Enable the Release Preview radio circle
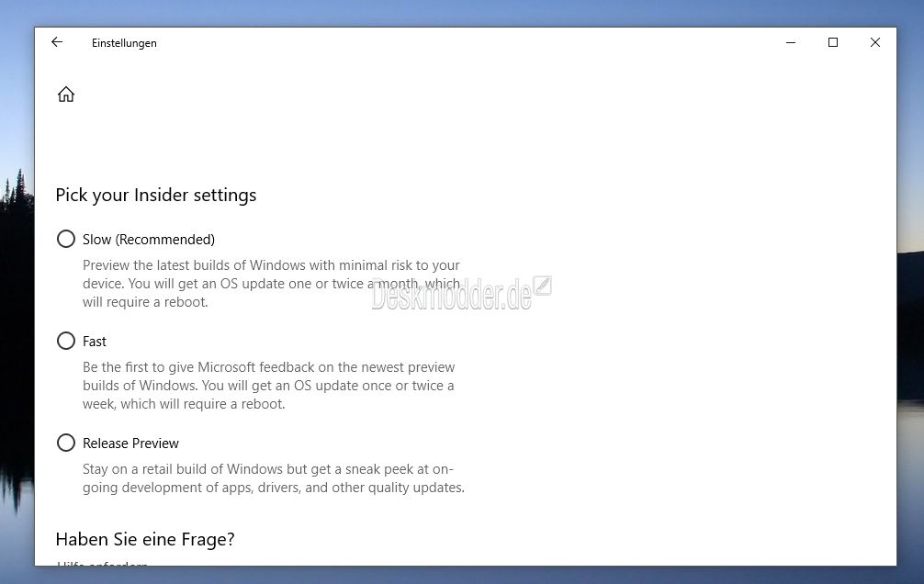Image resolution: width=924 pixels, height=584 pixels. [x=66, y=443]
